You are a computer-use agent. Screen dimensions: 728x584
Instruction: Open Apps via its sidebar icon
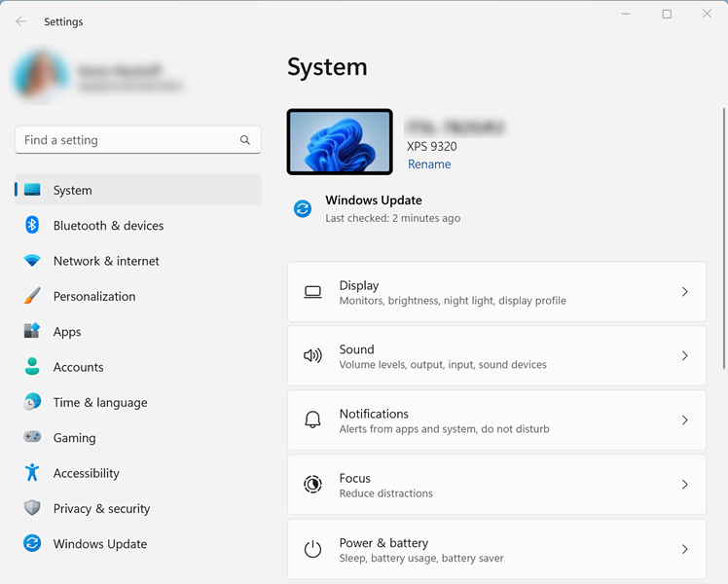32,332
